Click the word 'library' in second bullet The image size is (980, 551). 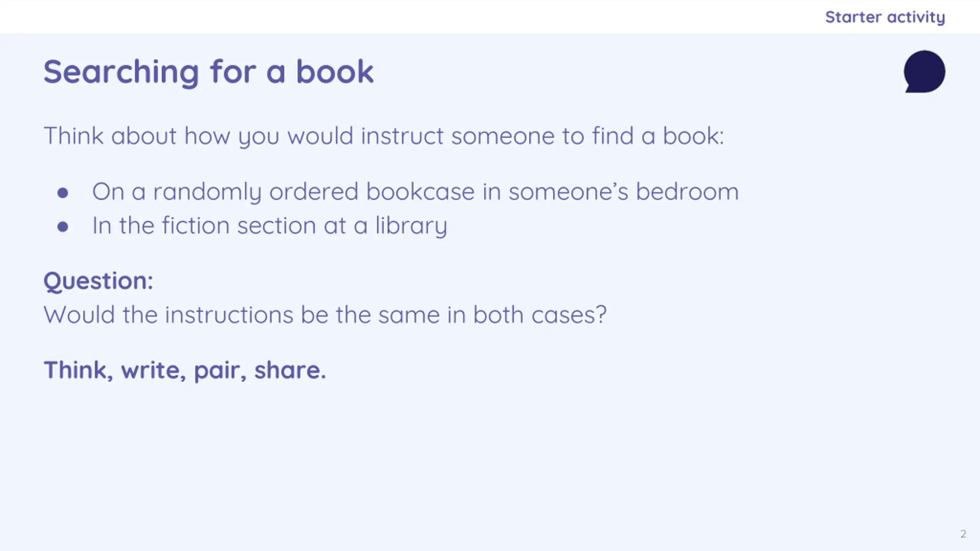point(411,226)
